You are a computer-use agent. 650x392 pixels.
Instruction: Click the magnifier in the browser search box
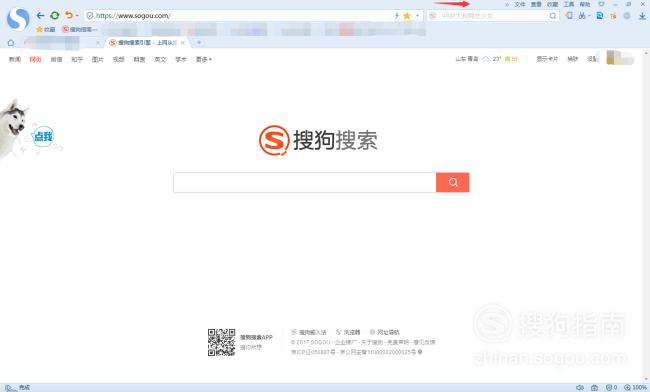click(x=553, y=16)
